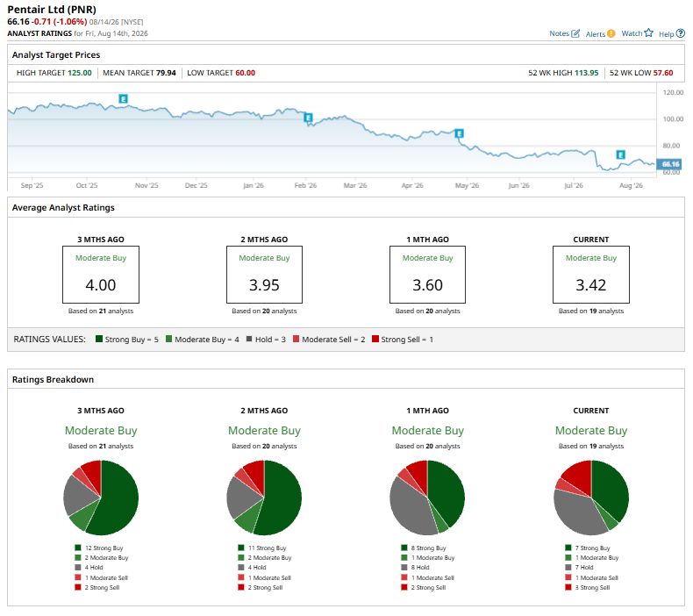
Task: Click the Moderate Buy green legend swatch
Action: pyautogui.click(x=168, y=340)
